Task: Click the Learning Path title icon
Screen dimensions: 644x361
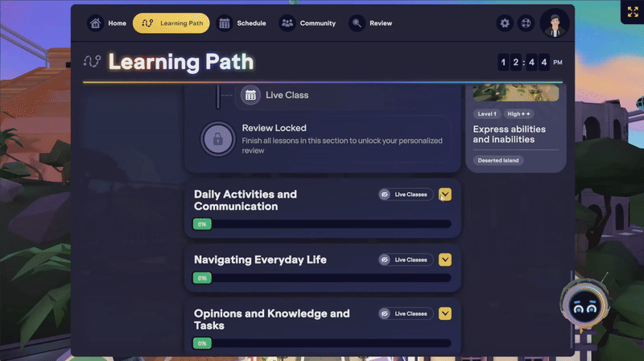Action: [93, 61]
